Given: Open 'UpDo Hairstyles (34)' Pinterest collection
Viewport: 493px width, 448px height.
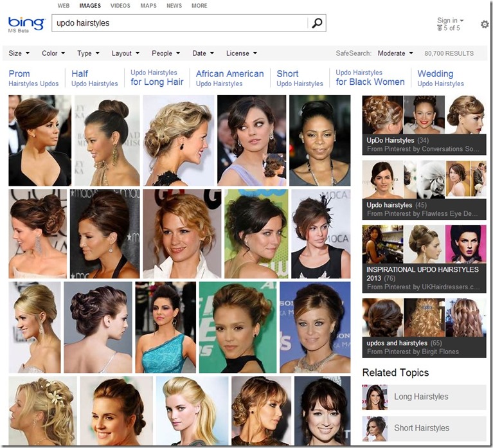Looking at the screenshot, I should [x=424, y=125].
